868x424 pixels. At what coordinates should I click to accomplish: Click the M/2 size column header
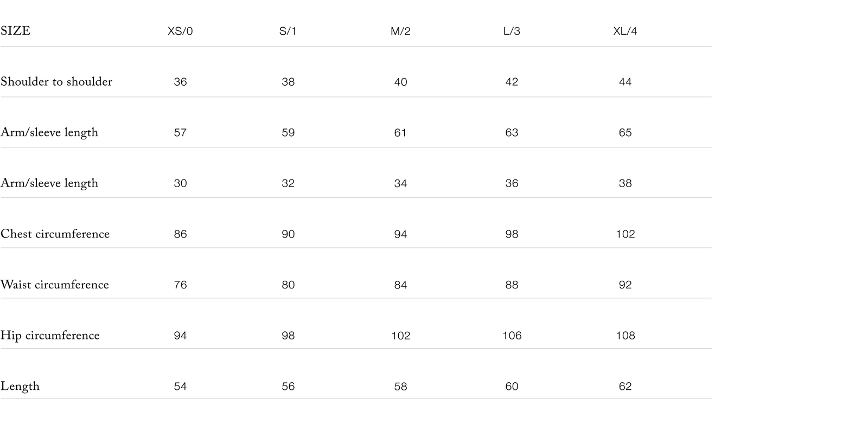tap(400, 31)
